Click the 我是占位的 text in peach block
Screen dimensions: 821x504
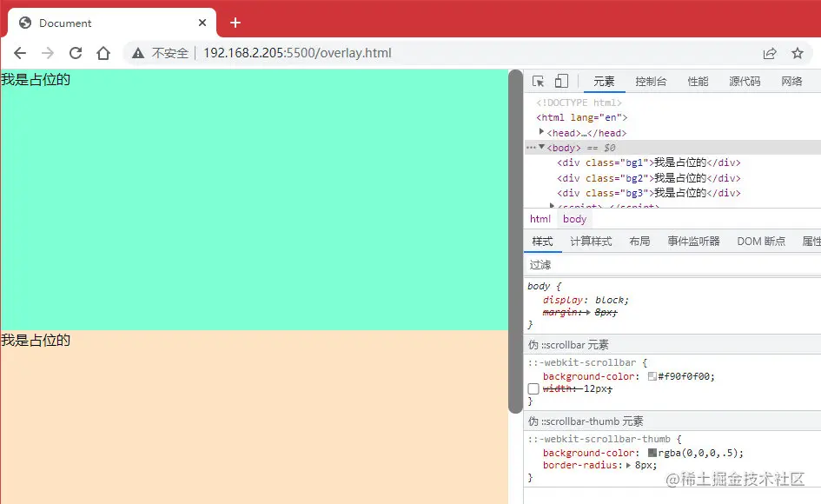click(x=36, y=341)
